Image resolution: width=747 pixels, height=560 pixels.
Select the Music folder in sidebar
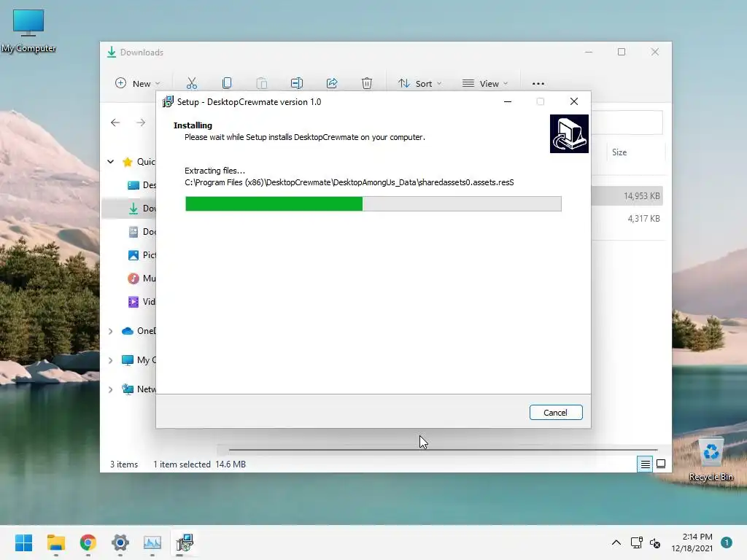pyautogui.click(x=141, y=278)
